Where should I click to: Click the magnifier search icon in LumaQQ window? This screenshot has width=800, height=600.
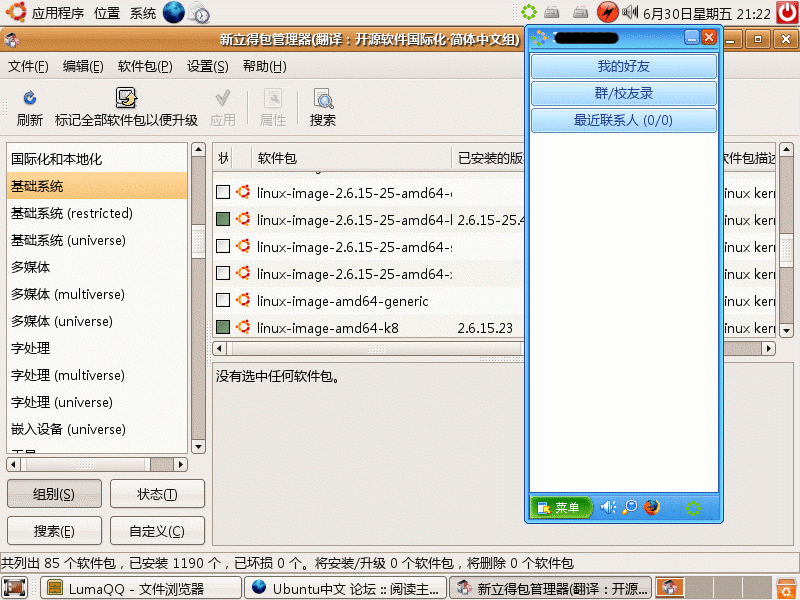point(630,507)
